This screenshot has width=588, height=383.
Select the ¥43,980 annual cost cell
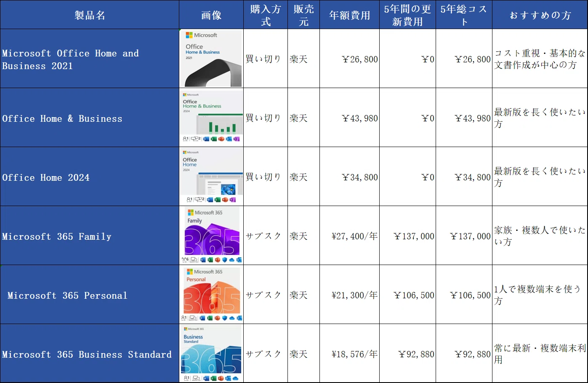(349, 118)
